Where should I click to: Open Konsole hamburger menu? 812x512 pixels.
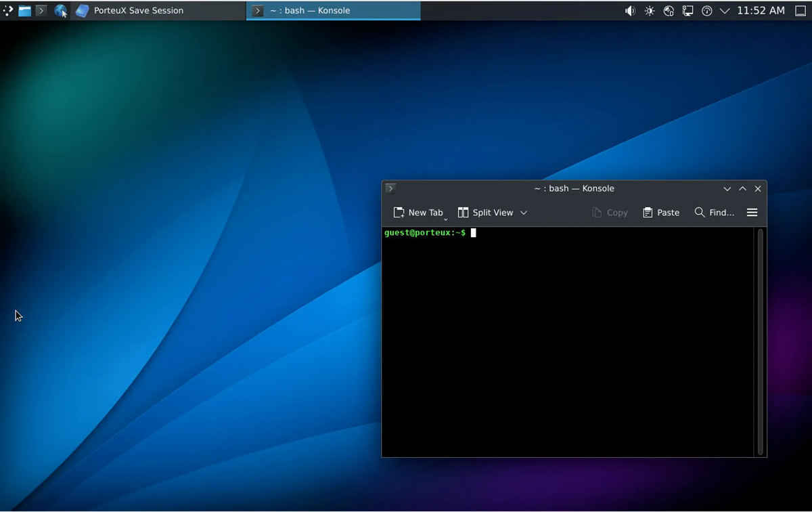coord(752,213)
